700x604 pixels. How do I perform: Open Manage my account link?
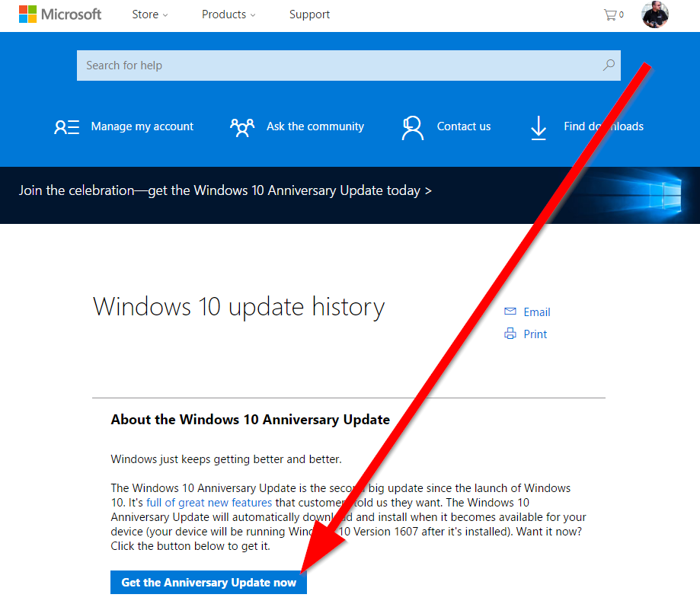coord(142,126)
